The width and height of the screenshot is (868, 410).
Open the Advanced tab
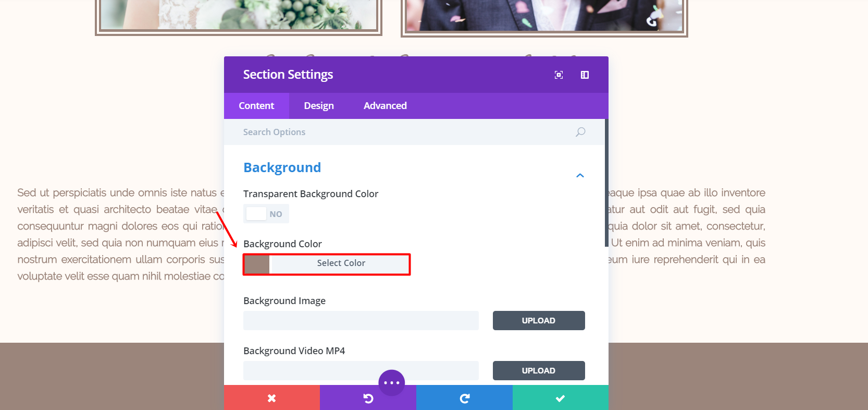pyautogui.click(x=385, y=106)
